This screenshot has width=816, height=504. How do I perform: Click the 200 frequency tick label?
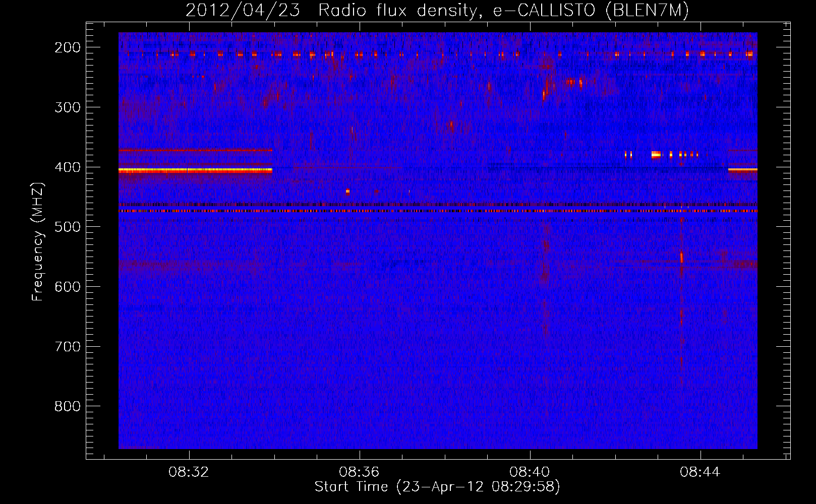(x=68, y=47)
